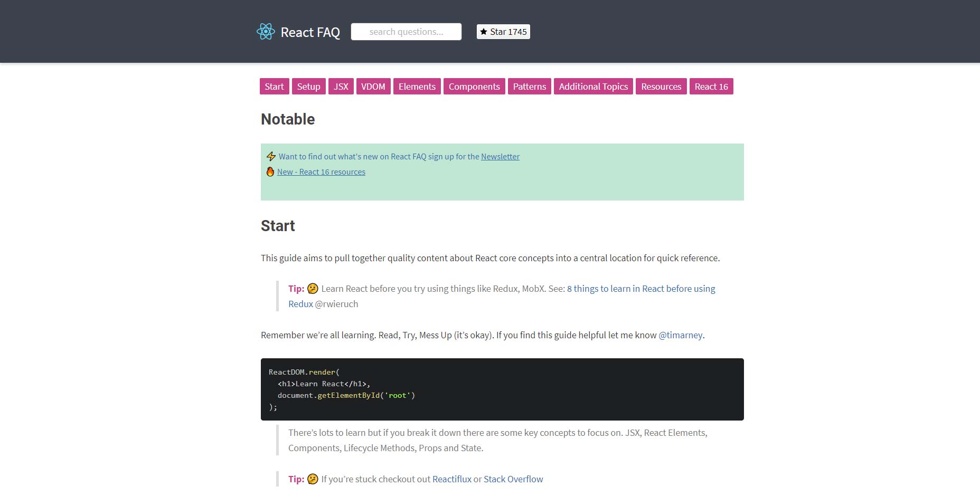The height and width of the screenshot is (496, 980).
Task: Open New - React 16 resources link
Action: 321,171
